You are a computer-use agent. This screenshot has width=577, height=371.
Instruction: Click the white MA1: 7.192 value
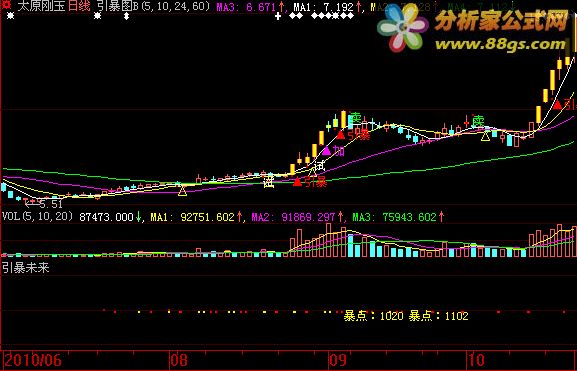[x=323, y=7]
